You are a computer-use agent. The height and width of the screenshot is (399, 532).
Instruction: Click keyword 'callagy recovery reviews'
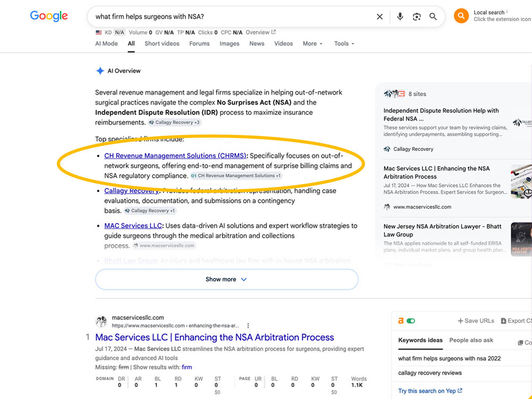[x=430, y=373]
